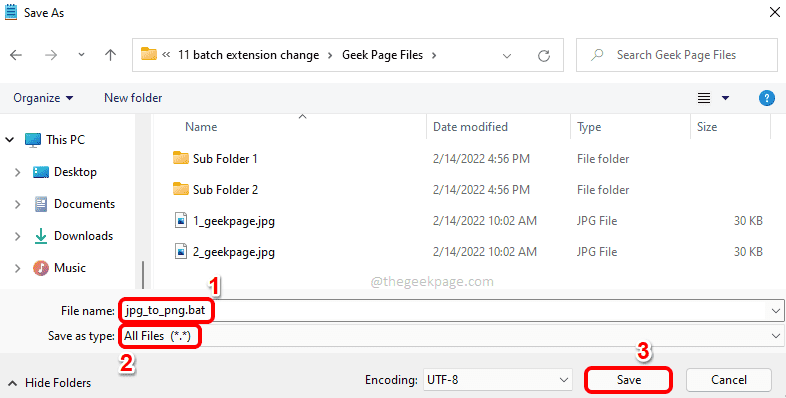Open address bar history dropdown

tap(507, 56)
